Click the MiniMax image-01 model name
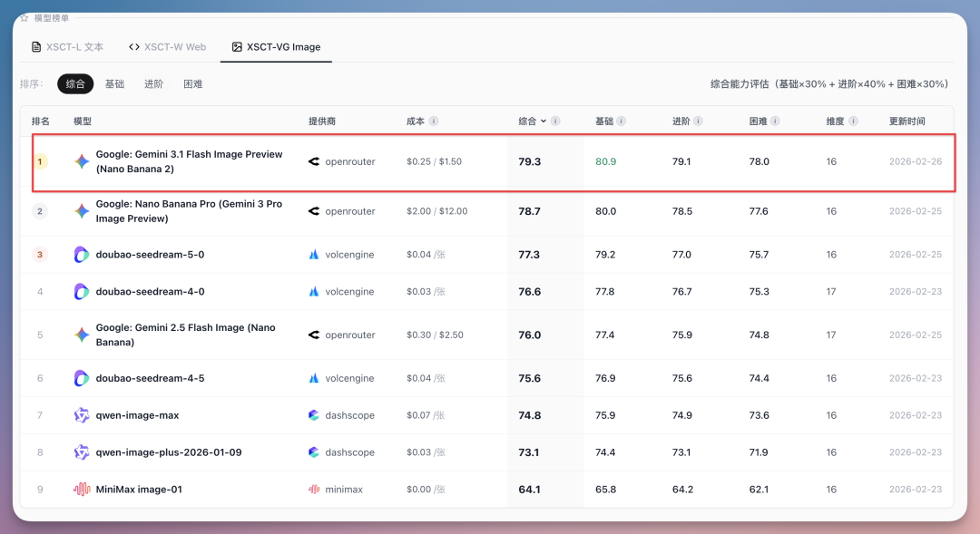This screenshot has width=980, height=534. [x=139, y=489]
